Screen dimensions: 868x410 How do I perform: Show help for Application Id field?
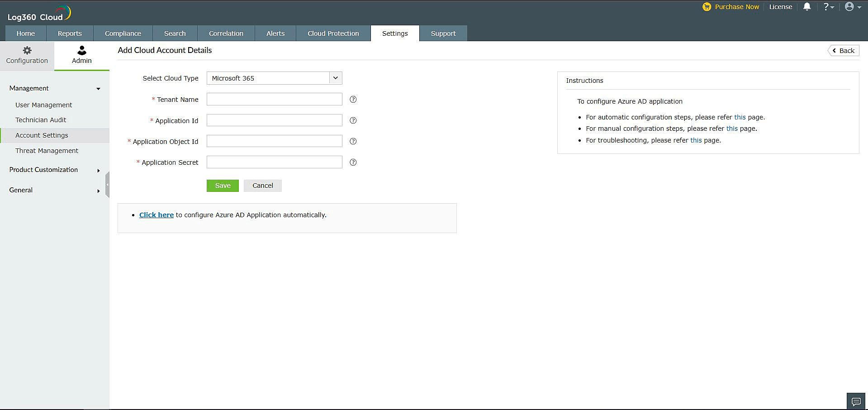pos(353,120)
